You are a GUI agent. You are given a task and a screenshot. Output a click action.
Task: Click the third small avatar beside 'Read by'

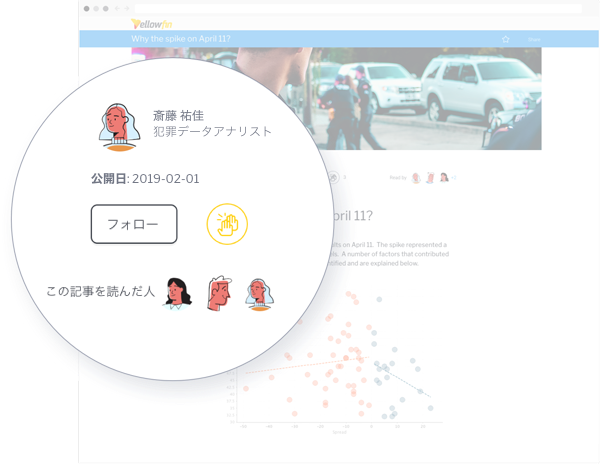(x=443, y=177)
